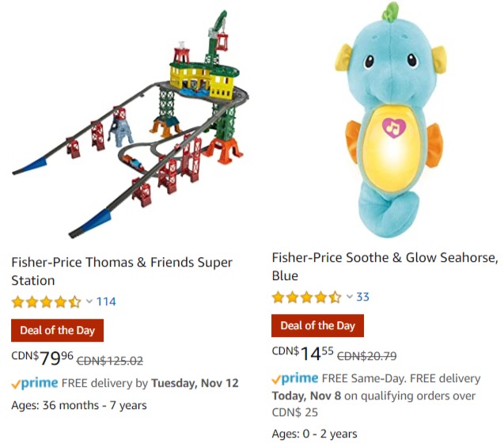Click the prime logo under Super Station
504x447 pixels.
pos(35,383)
